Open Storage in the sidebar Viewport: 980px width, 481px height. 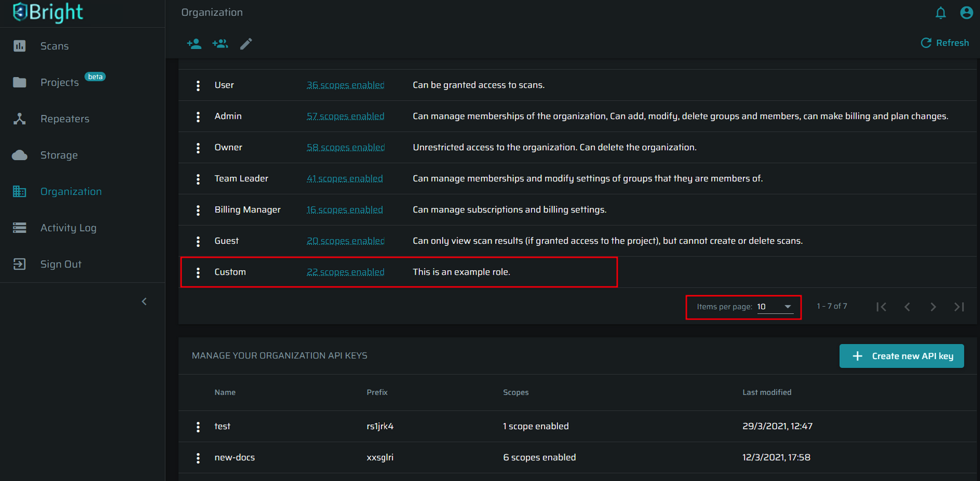[x=59, y=155]
